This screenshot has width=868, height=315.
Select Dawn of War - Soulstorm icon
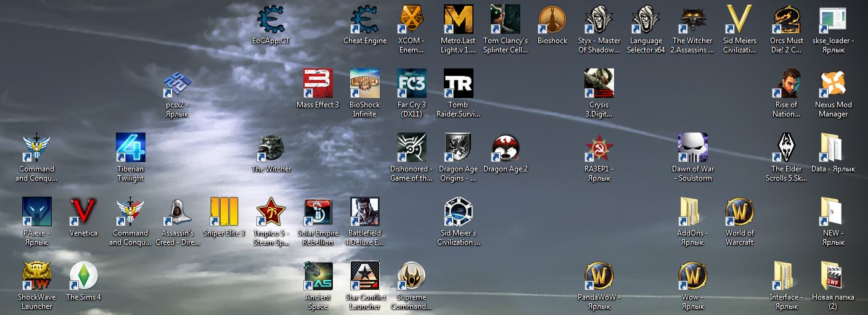[x=693, y=148]
